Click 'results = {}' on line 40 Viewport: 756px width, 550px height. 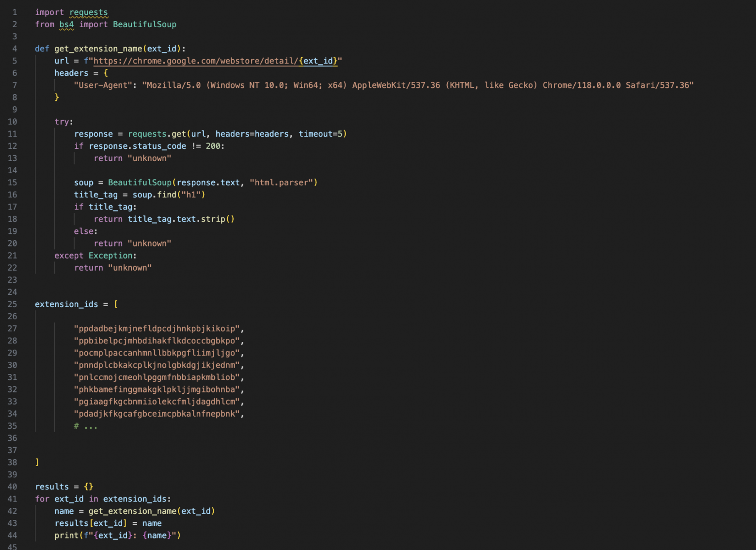point(64,487)
